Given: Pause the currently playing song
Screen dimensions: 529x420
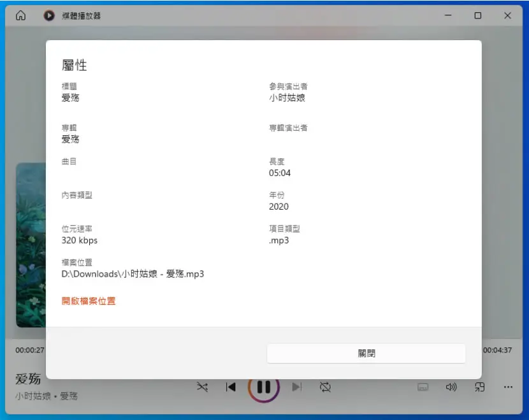Looking at the screenshot, I should pyautogui.click(x=263, y=388).
